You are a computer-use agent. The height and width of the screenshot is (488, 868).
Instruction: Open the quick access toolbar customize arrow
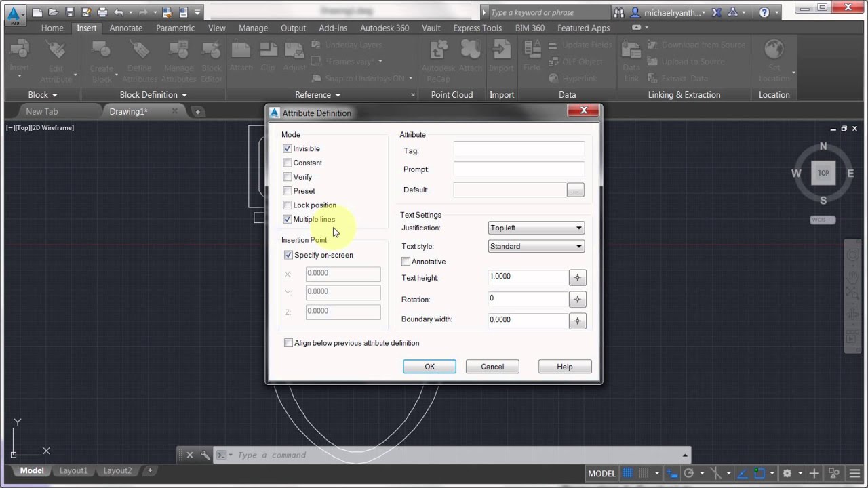coord(197,12)
